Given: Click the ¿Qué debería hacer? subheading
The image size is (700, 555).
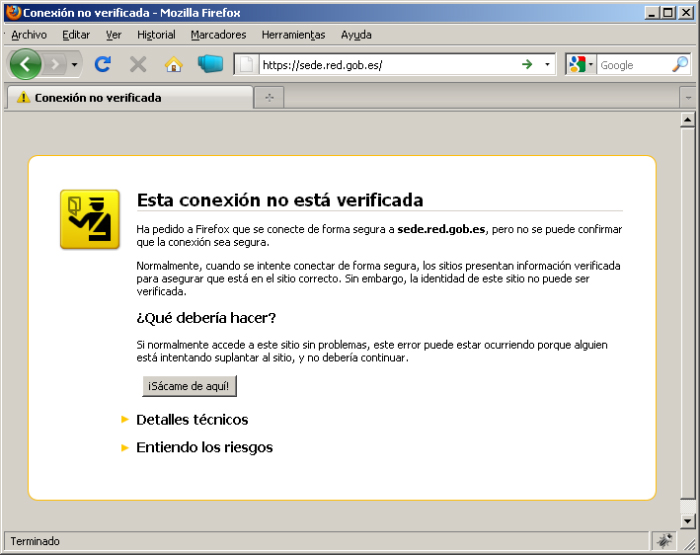Looking at the screenshot, I should click(x=206, y=318).
